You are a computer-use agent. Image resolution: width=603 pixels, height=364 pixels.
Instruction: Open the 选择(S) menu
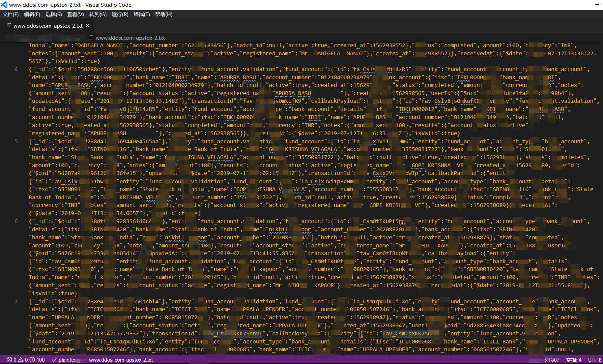click(x=54, y=14)
